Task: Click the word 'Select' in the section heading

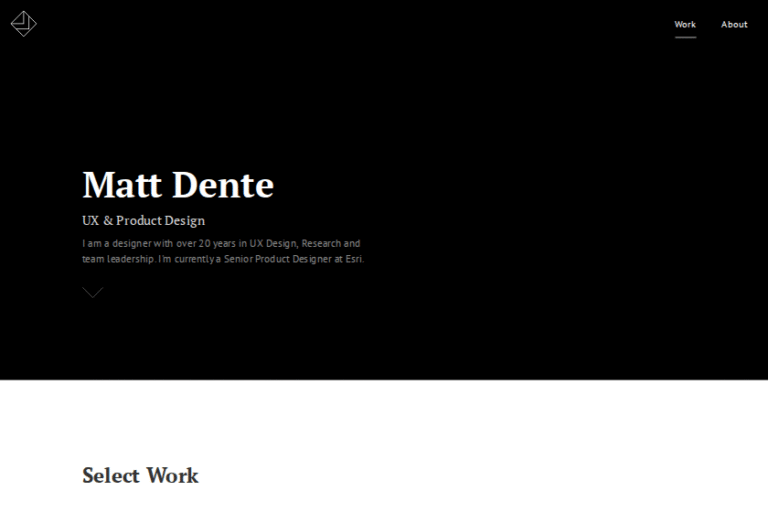Action: tap(110, 475)
